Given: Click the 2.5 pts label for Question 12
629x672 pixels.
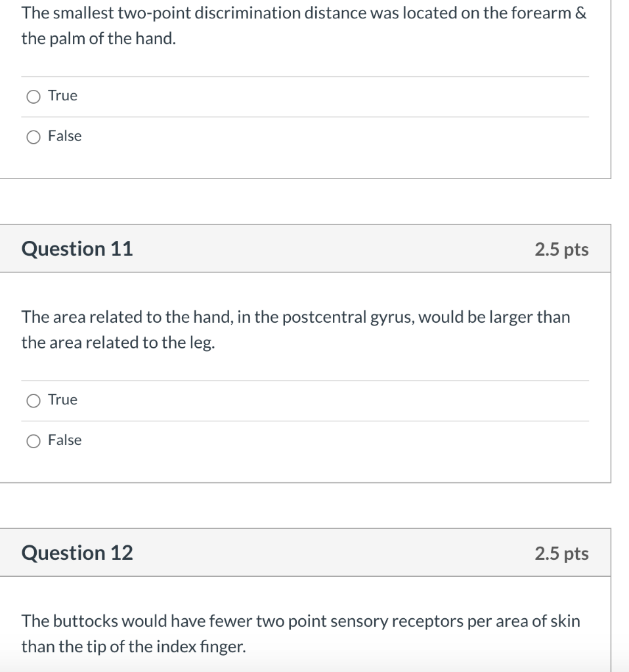Looking at the screenshot, I should [562, 553].
